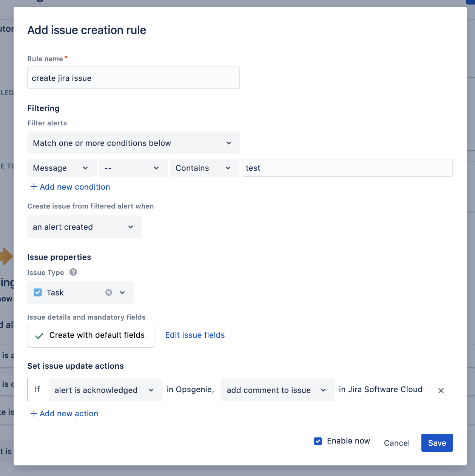
Task: Clear the Task issue type selection
Action: tap(109, 292)
